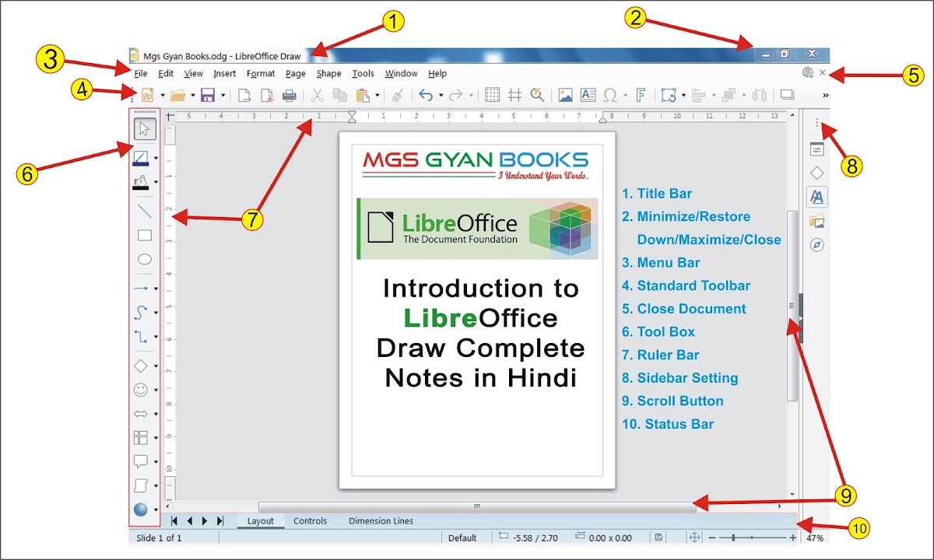This screenshot has width=934, height=560.
Task: Click the Clone Formatting brush icon
Action: click(398, 95)
